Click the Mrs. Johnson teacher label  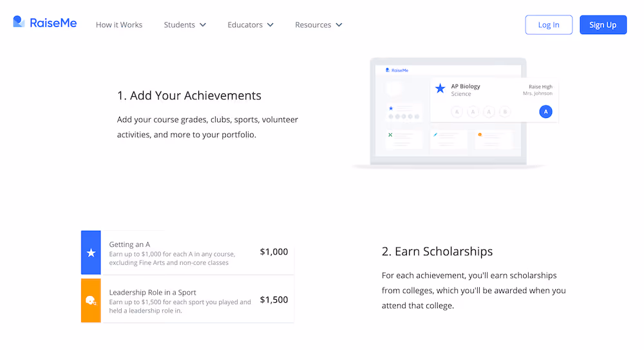tap(538, 93)
